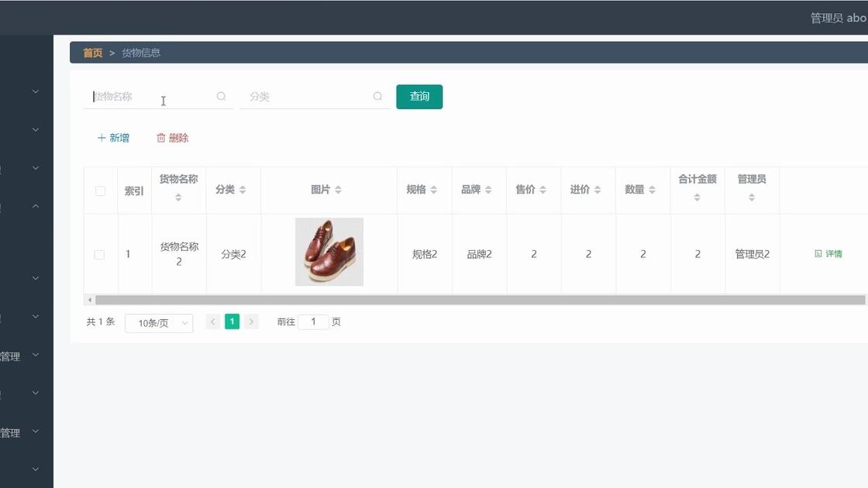
Task: Click the next page arrow
Action: 251,321
